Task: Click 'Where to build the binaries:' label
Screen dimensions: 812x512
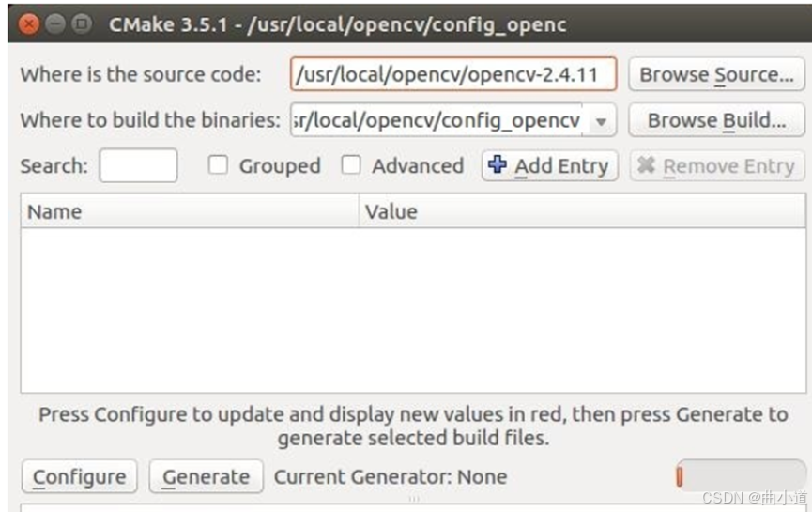Action: point(150,120)
